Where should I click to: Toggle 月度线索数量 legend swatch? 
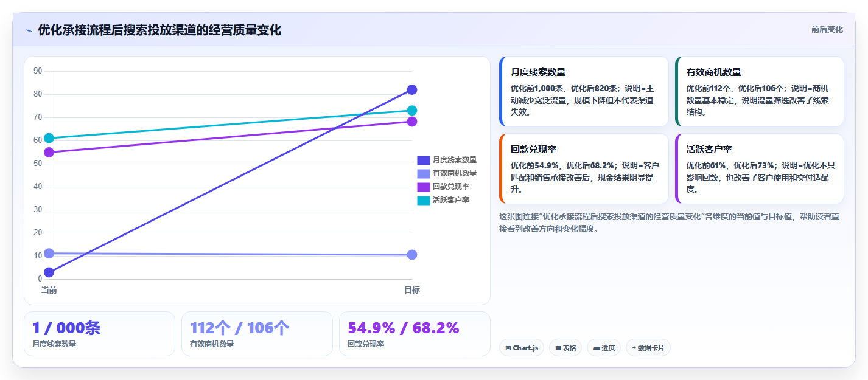click(x=423, y=160)
